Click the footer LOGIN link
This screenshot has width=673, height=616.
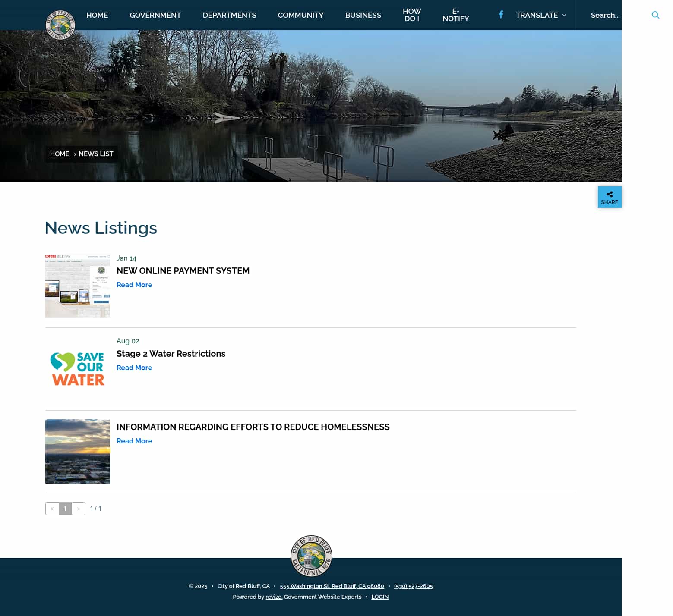click(x=380, y=597)
